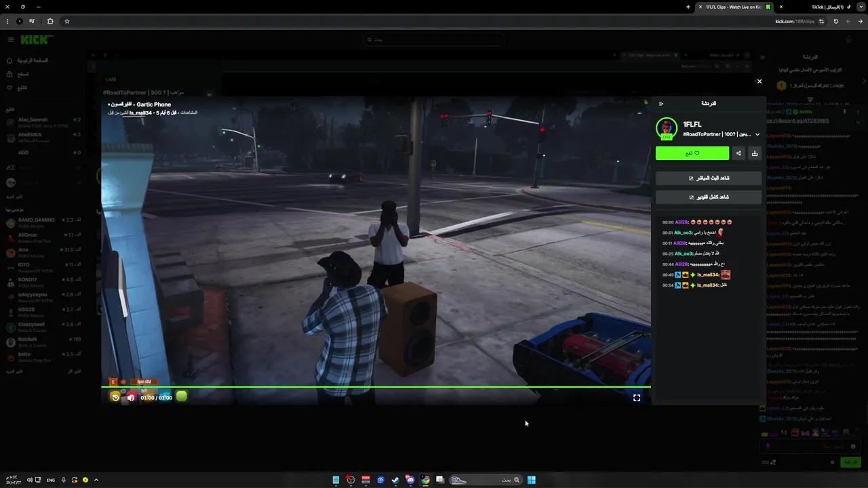Open the odayyouyou recommended channel
This screenshot has height=488, width=868.
(43, 297)
